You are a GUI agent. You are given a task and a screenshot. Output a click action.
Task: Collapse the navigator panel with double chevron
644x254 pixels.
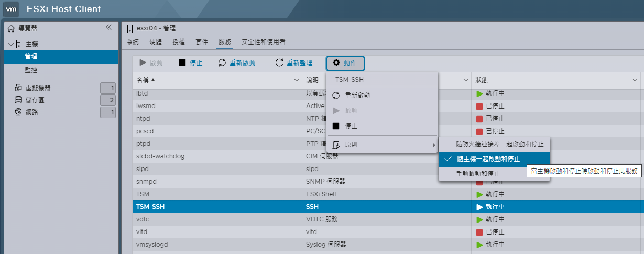(108, 27)
